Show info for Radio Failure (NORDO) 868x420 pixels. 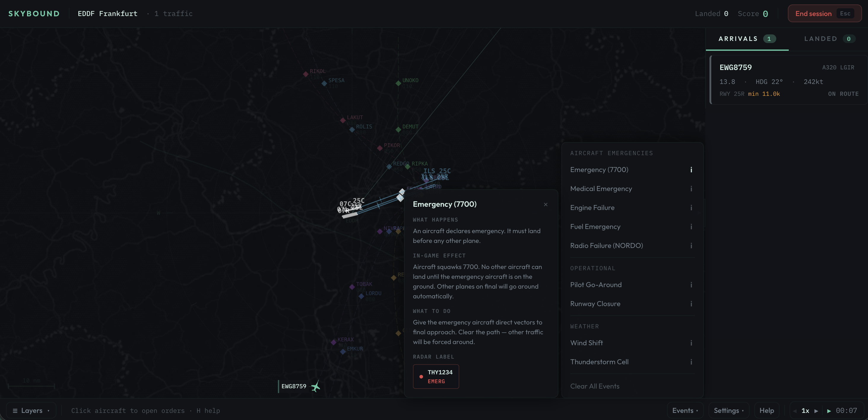pyautogui.click(x=691, y=246)
